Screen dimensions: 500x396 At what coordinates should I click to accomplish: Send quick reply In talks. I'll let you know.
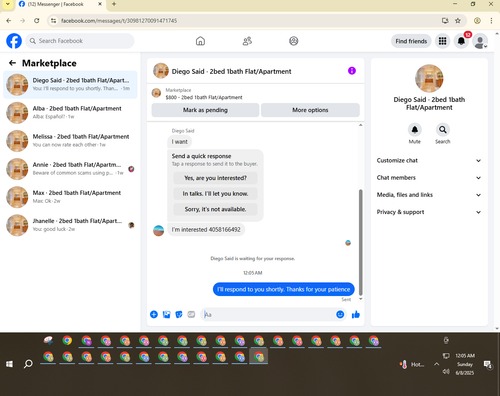tap(215, 194)
